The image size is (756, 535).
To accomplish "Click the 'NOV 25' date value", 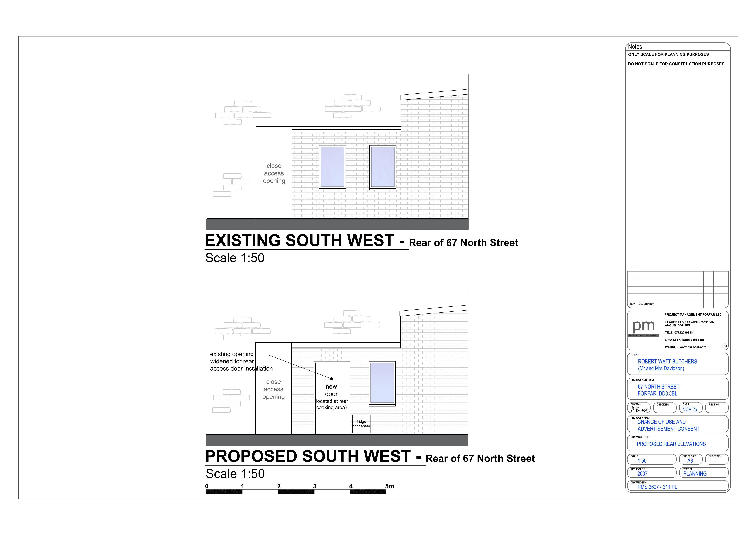I will pyautogui.click(x=690, y=409).
